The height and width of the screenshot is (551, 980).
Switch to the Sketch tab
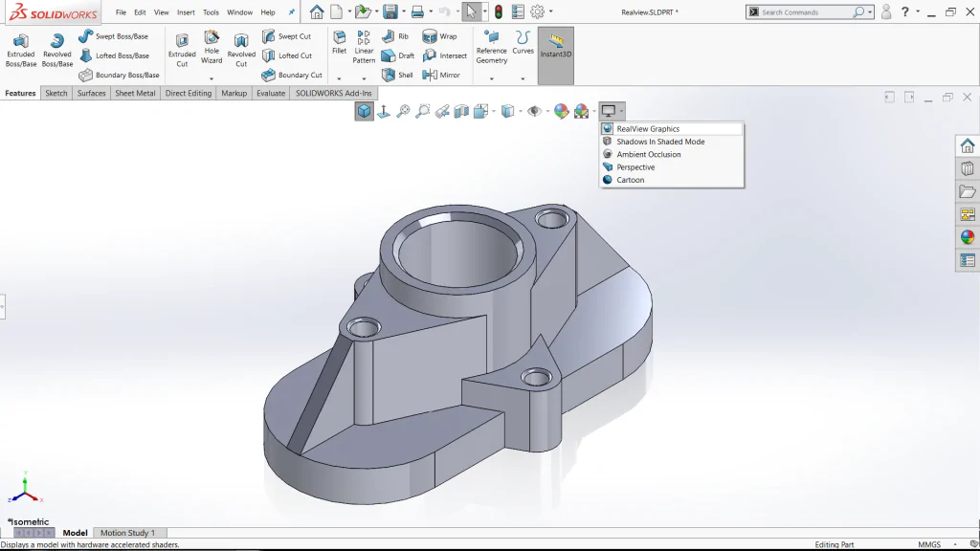point(56,93)
